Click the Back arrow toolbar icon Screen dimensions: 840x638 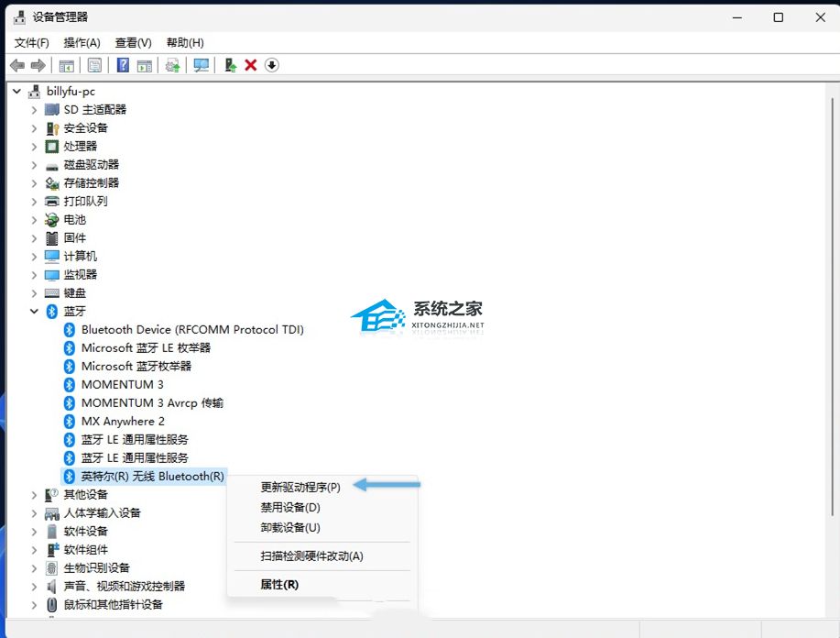tap(17, 65)
